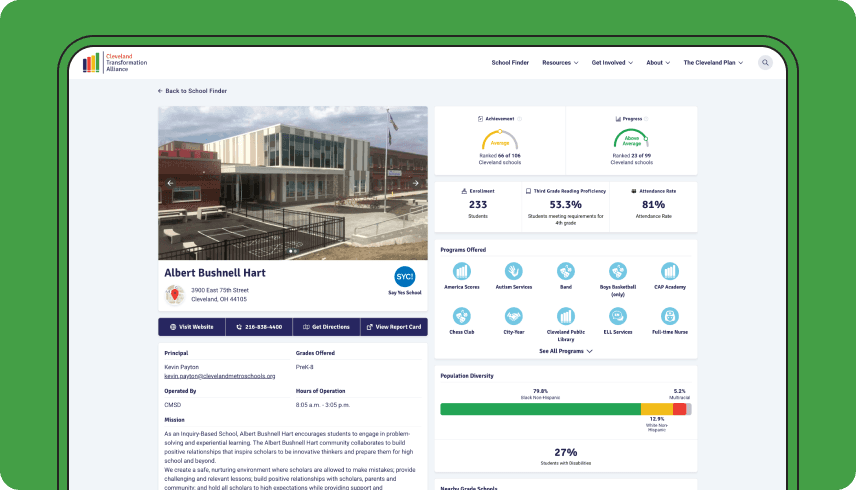
Task: Open School Finder in navigation
Action: click(510, 63)
